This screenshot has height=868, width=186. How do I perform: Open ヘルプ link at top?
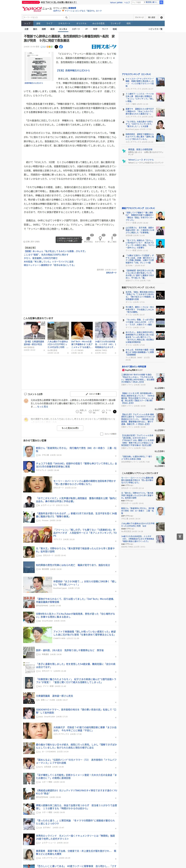127,2
